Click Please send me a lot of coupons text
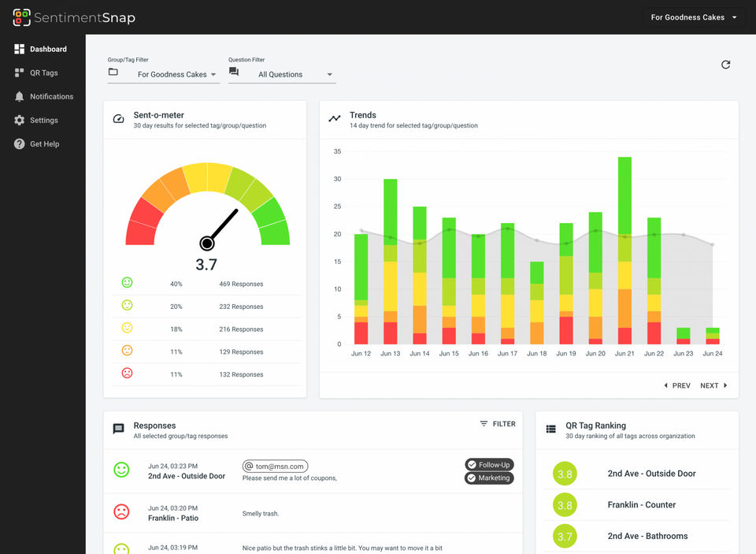 click(x=289, y=478)
